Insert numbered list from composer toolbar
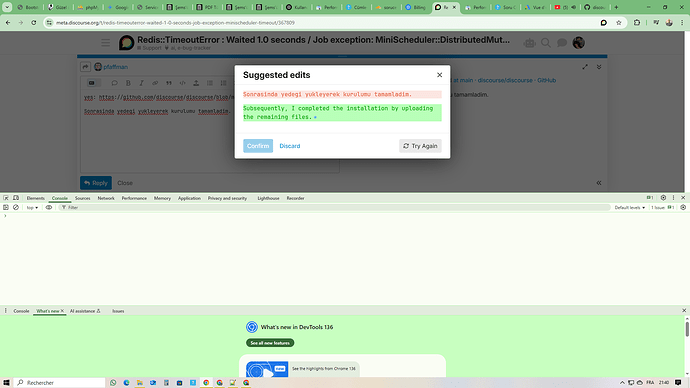The image size is (690, 388). 224,83
